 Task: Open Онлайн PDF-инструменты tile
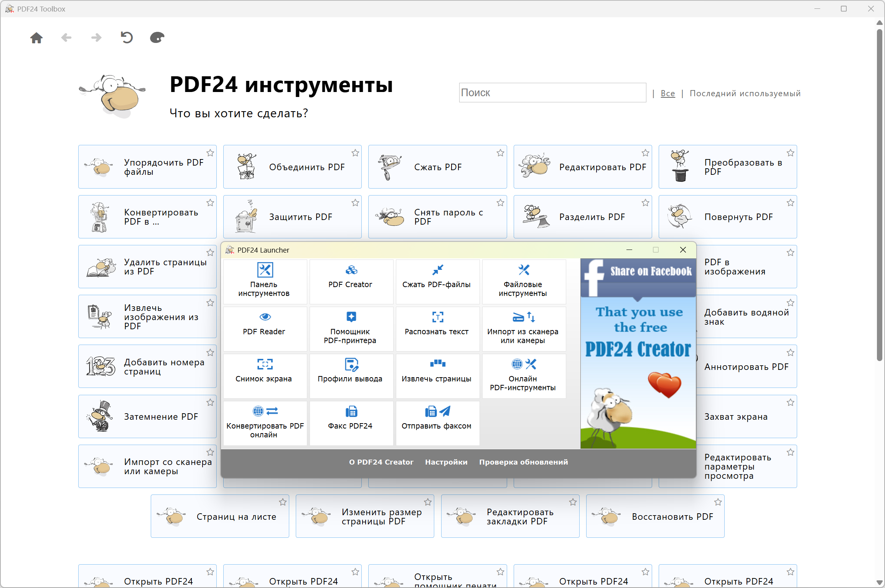(x=524, y=376)
